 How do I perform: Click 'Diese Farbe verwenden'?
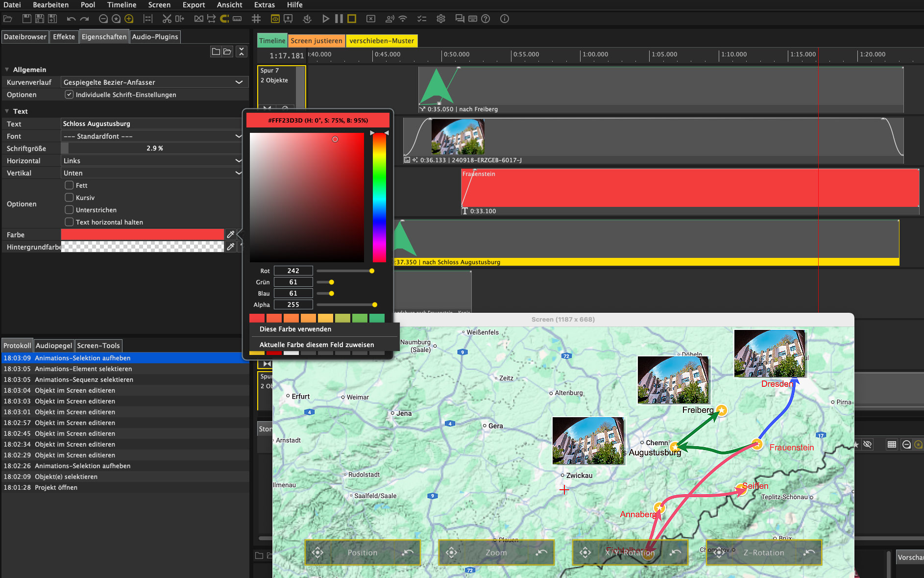coord(295,329)
